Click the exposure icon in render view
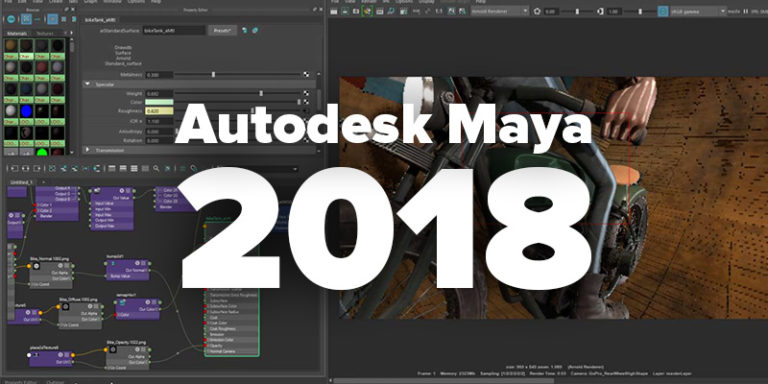 click(x=537, y=11)
